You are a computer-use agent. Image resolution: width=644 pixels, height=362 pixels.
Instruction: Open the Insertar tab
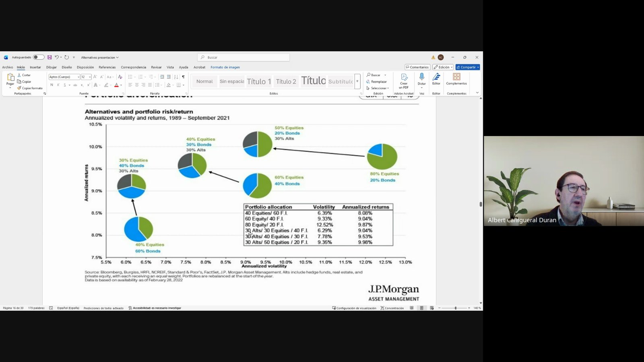click(35, 67)
